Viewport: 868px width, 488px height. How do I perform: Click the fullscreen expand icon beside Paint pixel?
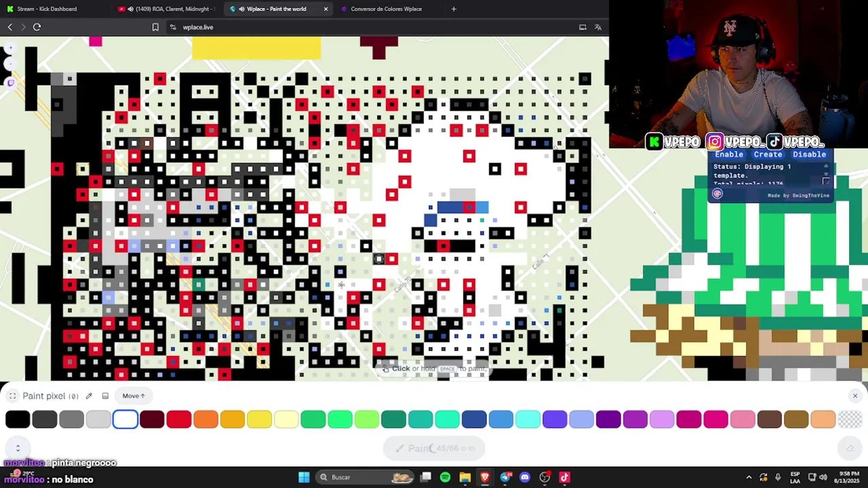click(x=12, y=396)
